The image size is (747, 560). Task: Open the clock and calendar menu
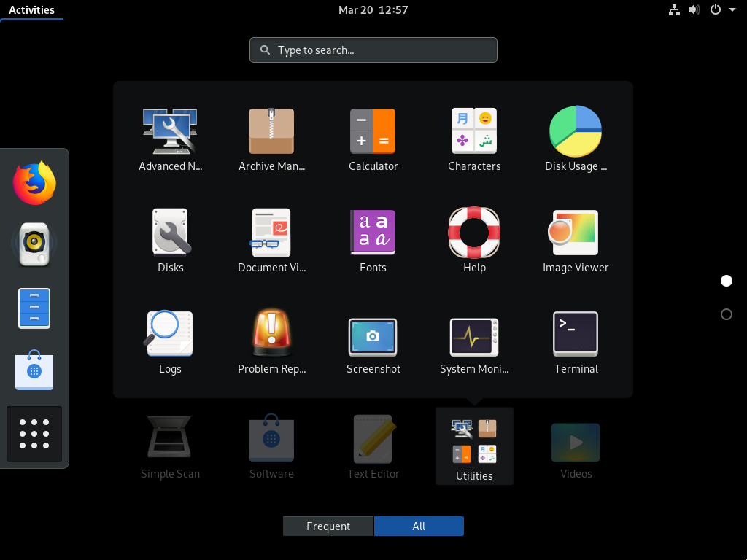point(373,10)
